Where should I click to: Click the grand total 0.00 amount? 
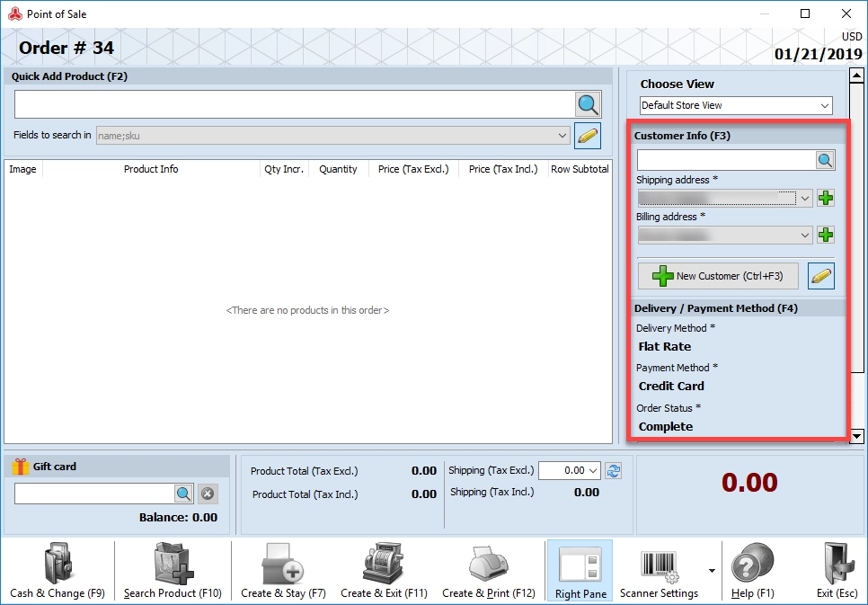point(749,482)
